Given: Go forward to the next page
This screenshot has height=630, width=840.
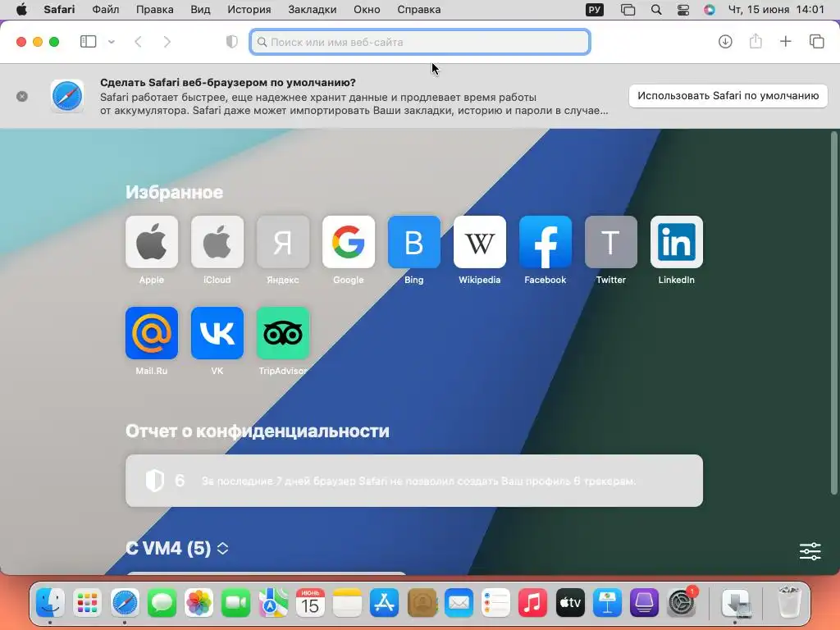Looking at the screenshot, I should 167,42.
